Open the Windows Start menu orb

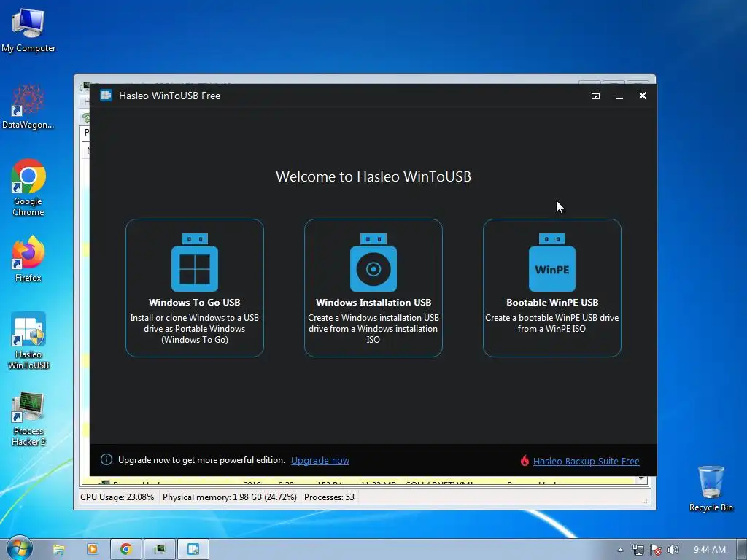pos(18,548)
